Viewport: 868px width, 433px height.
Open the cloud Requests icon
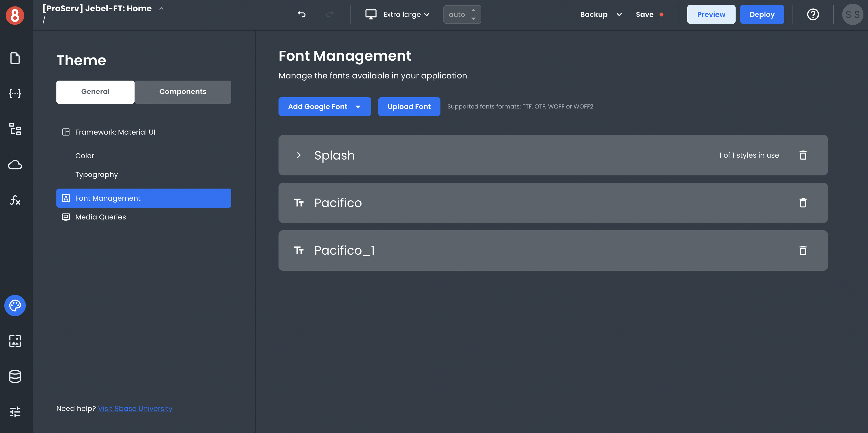[x=15, y=165]
